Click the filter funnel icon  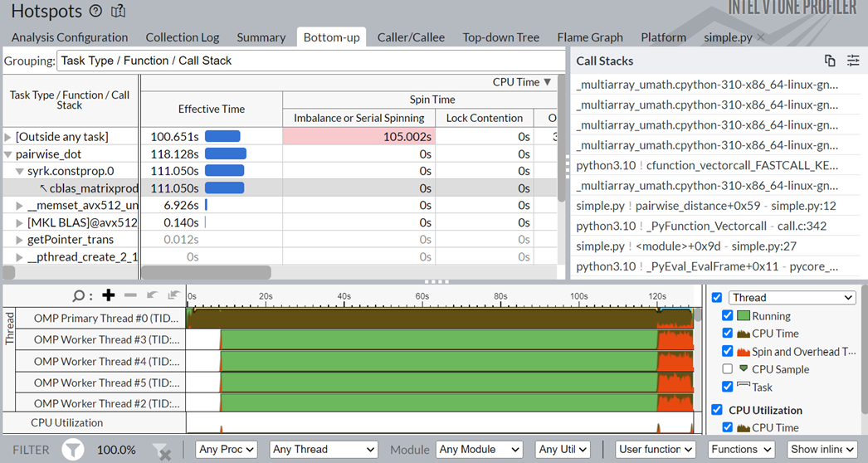[x=74, y=450]
